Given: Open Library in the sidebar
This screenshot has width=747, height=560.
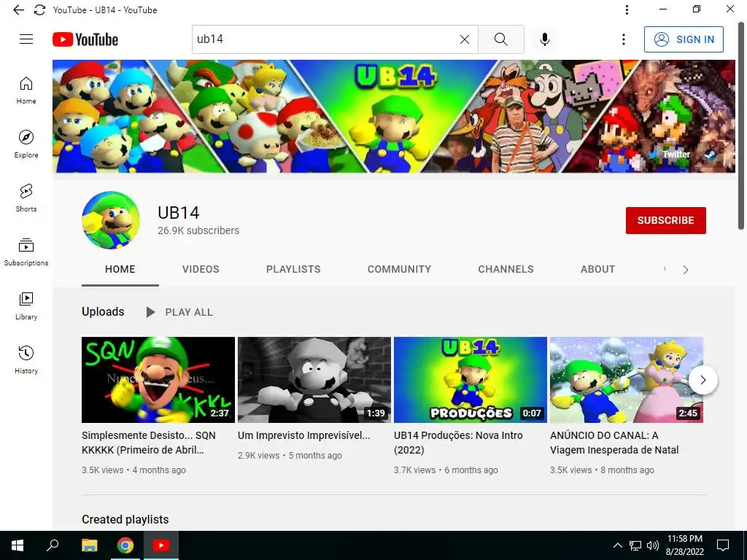Looking at the screenshot, I should tap(26, 306).
